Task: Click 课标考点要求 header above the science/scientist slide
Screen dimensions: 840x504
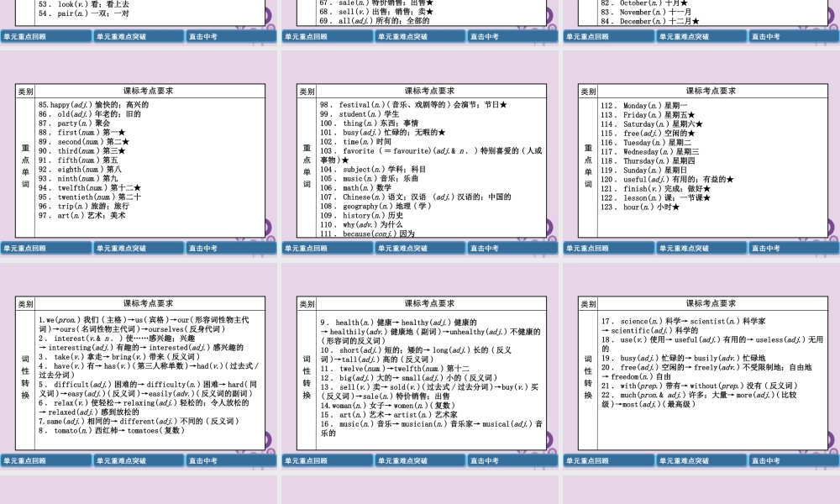Action: pyautogui.click(x=711, y=303)
